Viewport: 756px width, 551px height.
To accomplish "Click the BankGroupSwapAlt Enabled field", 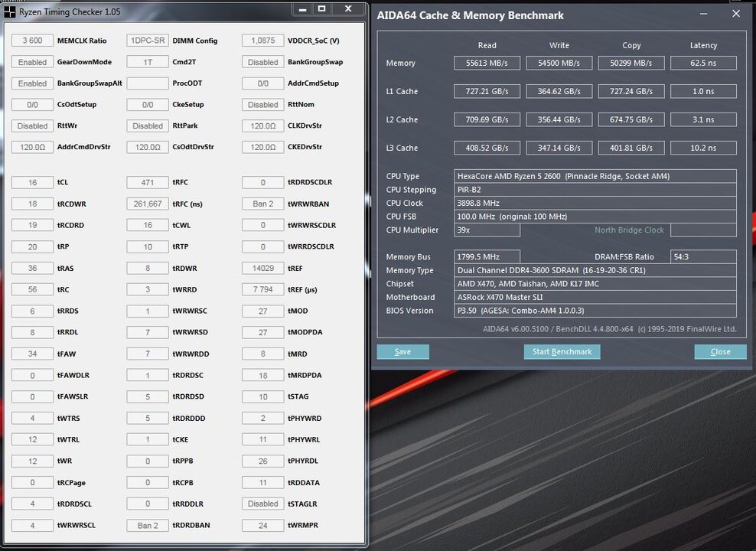I will (x=32, y=83).
